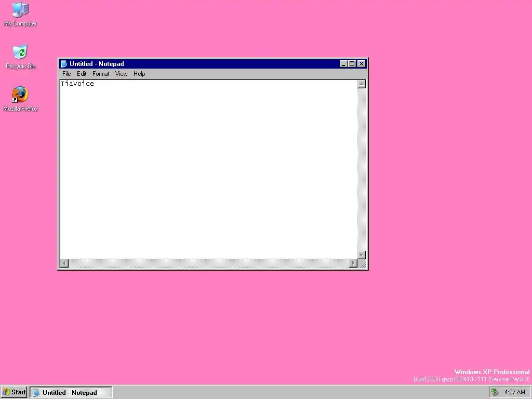The image size is (532, 399).
Task: Open the View menu in Notepad
Action: 121,74
